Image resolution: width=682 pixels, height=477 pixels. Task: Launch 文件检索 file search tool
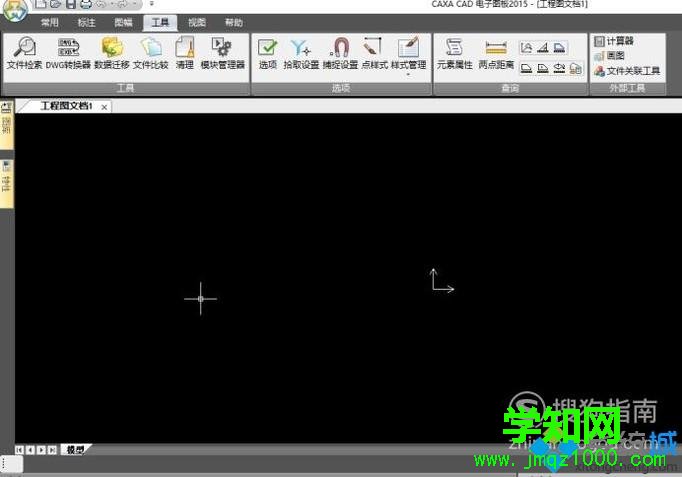coord(24,53)
